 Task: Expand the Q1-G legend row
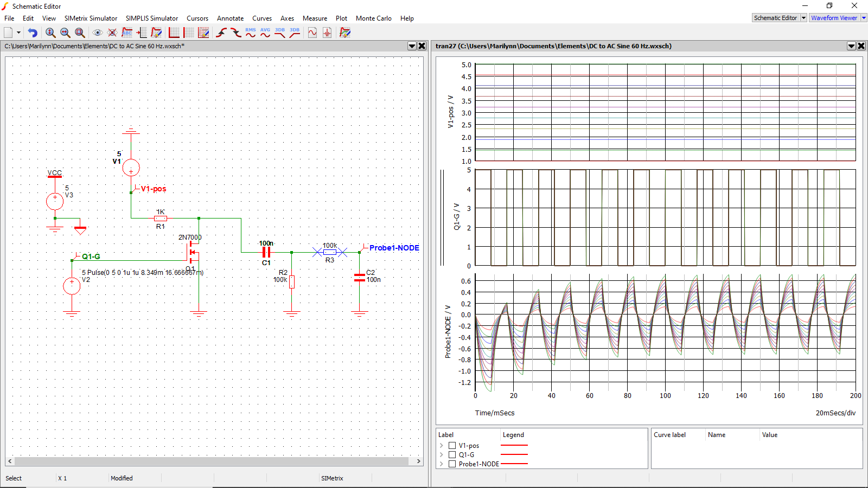pyautogui.click(x=442, y=455)
